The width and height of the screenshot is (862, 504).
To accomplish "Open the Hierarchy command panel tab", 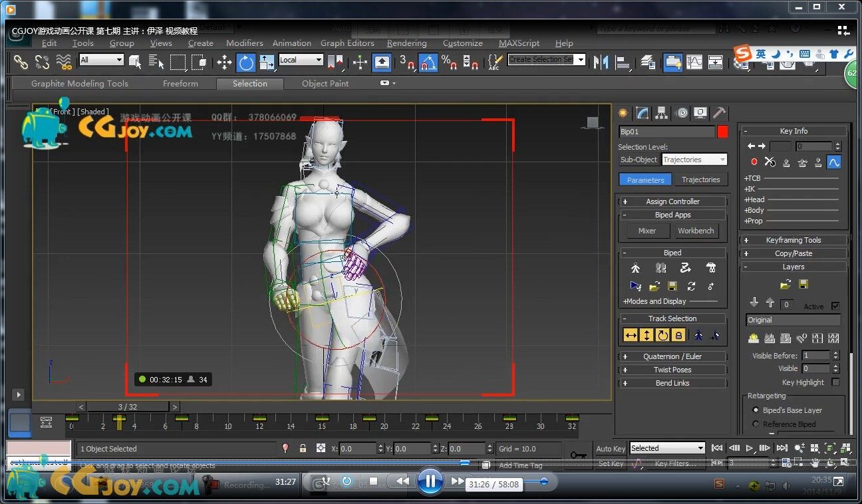I will tap(661, 113).
